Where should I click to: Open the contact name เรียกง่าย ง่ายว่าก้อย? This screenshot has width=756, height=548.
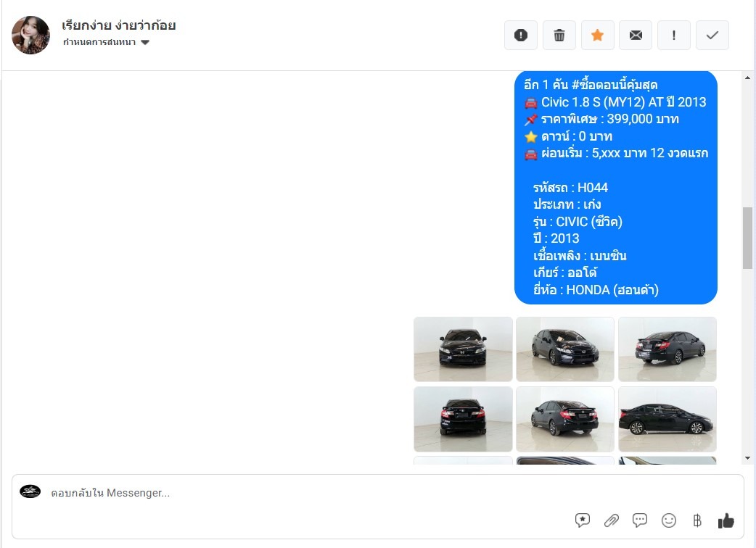click(118, 25)
